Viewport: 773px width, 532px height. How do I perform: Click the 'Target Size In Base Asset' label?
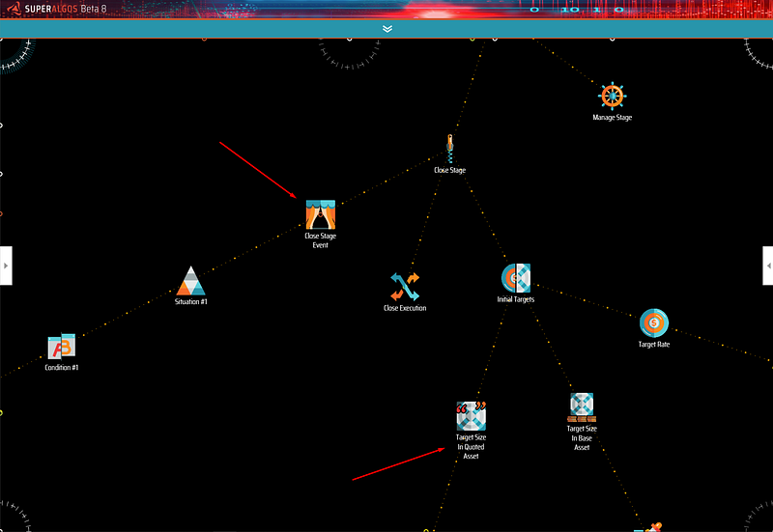tap(582, 438)
